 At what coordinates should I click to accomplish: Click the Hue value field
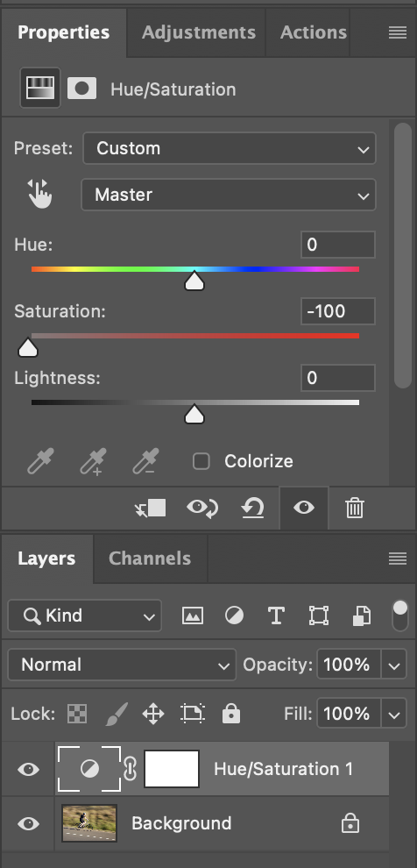click(x=338, y=245)
